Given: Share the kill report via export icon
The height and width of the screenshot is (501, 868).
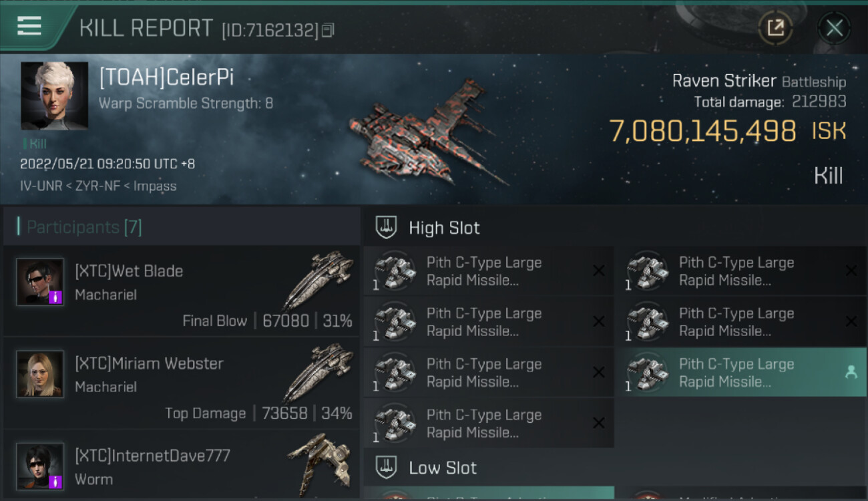Looking at the screenshot, I should [x=775, y=28].
